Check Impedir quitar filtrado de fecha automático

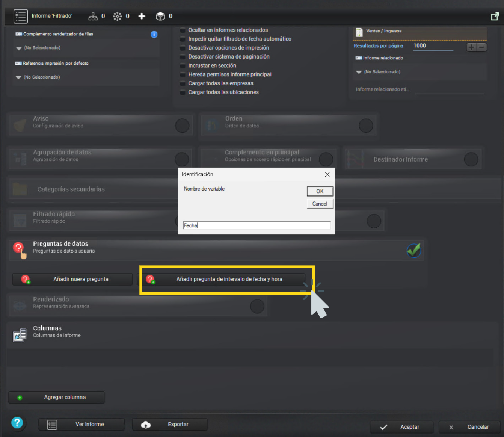183,39
